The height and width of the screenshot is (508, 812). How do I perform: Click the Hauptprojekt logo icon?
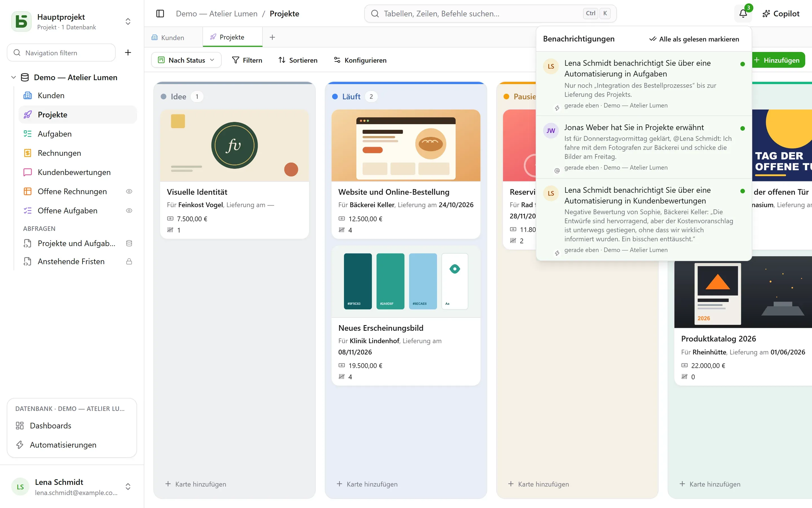pos(21,21)
